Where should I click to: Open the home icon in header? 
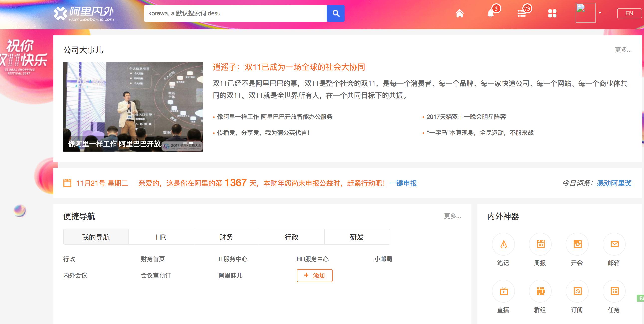pyautogui.click(x=459, y=13)
